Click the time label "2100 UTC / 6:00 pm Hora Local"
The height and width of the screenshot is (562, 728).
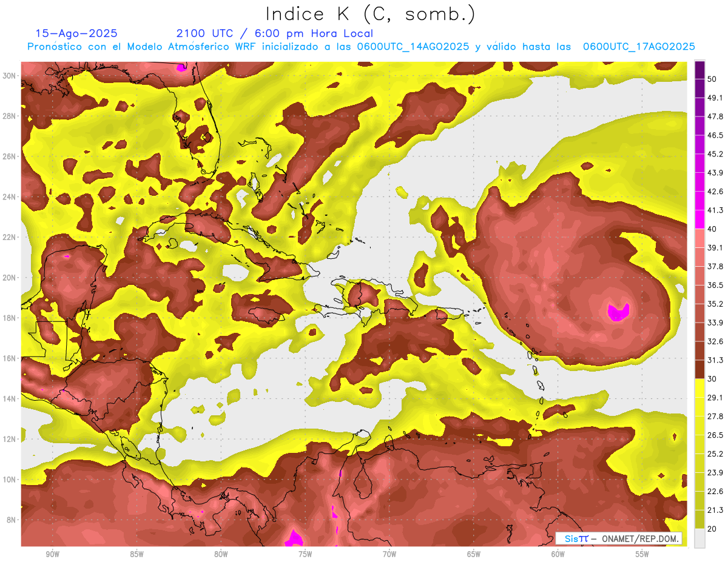(x=275, y=33)
